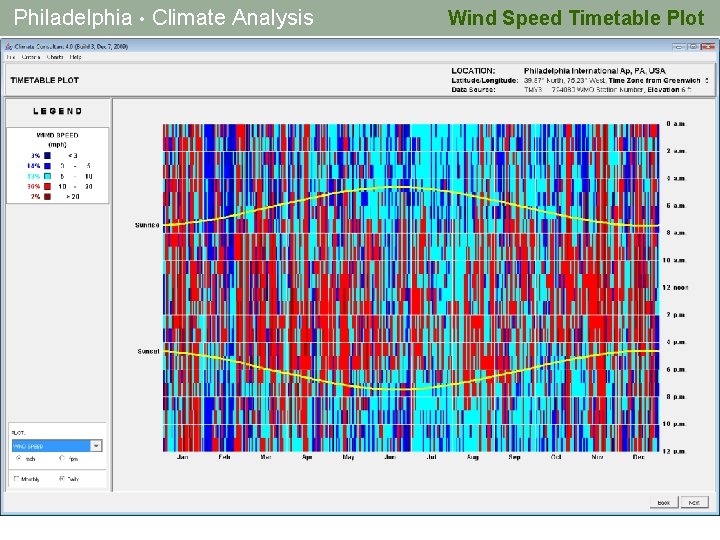Click the cyan 5-10 mph legend swatch

(47, 176)
